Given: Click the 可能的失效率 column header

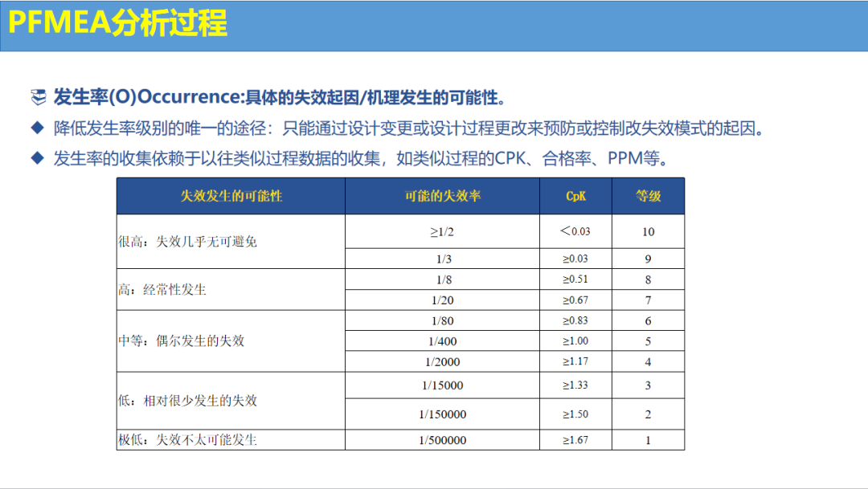Looking at the screenshot, I should (x=443, y=196).
